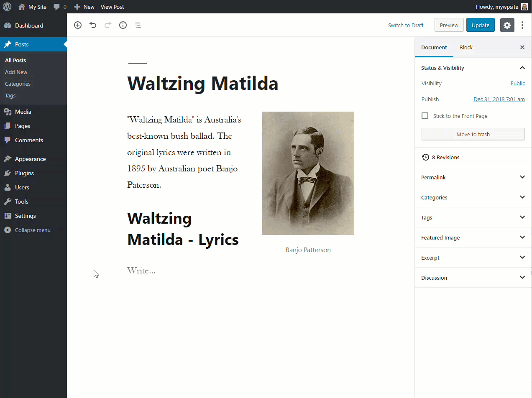
Task: Click the intro paragraph about bush ballad
Action: pyautogui.click(x=184, y=152)
